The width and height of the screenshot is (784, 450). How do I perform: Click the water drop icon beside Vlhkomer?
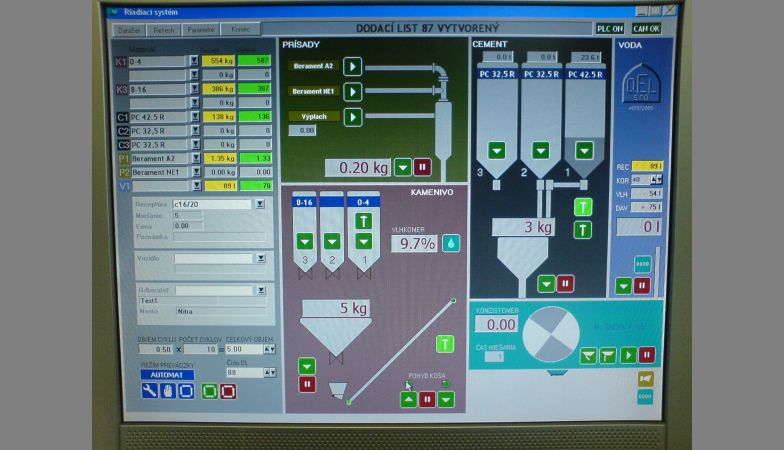click(451, 242)
